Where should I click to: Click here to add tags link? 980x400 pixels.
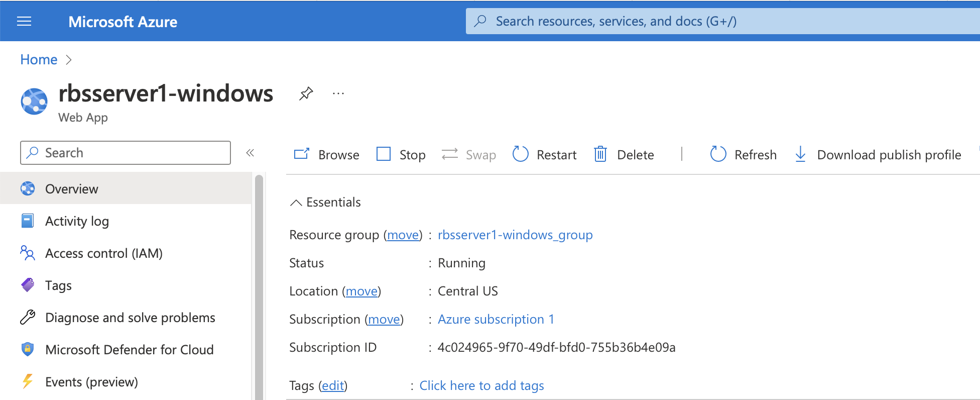pos(481,385)
